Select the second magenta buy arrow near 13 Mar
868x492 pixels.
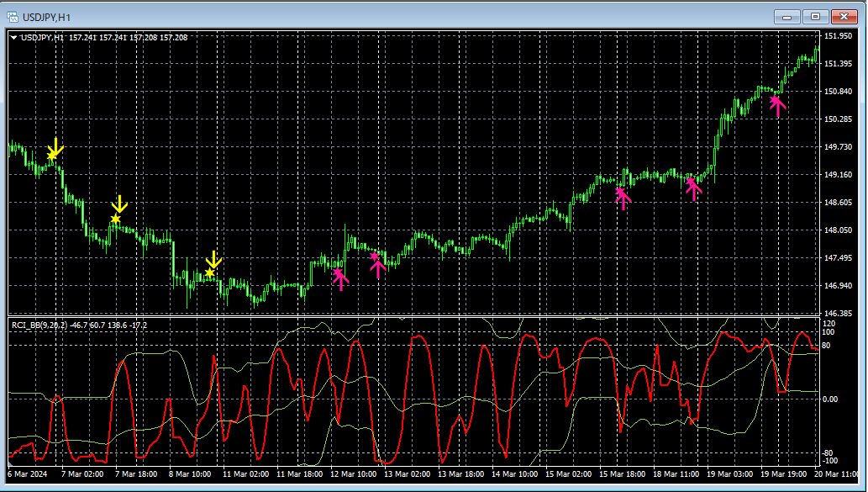pos(377,264)
